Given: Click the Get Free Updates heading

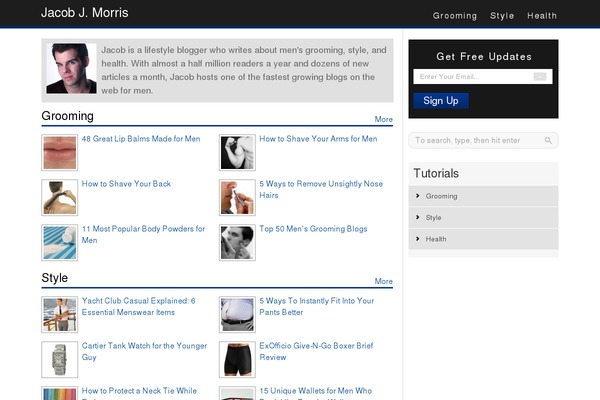Looking at the screenshot, I should pyautogui.click(x=484, y=57).
